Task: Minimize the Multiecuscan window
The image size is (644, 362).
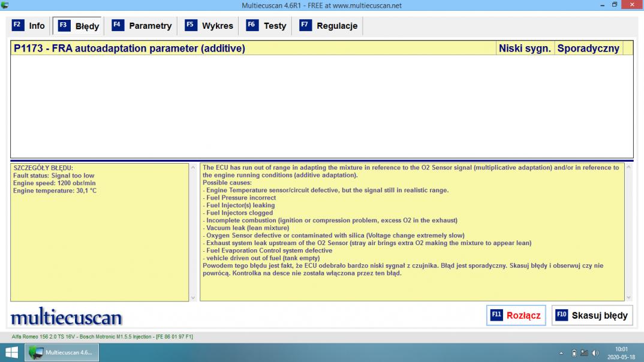Action: [602, 5]
